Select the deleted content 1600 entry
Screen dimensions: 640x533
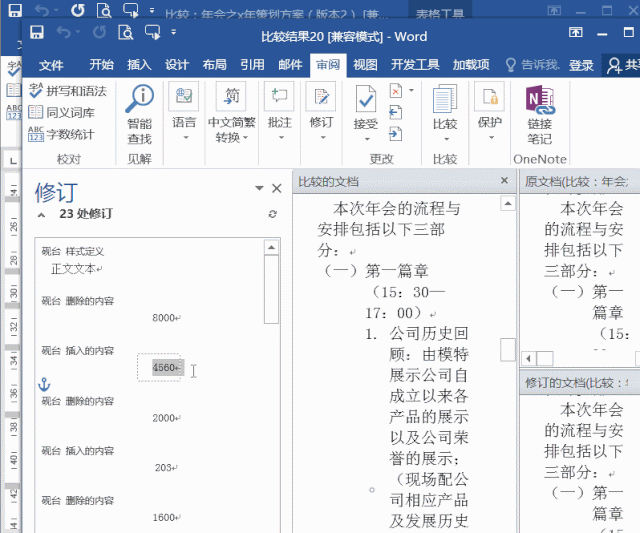click(167, 517)
